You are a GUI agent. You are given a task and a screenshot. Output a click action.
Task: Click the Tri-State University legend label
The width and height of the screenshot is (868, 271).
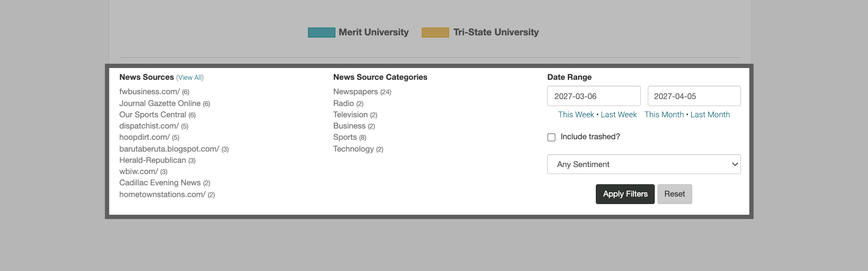tap(496, 32)
